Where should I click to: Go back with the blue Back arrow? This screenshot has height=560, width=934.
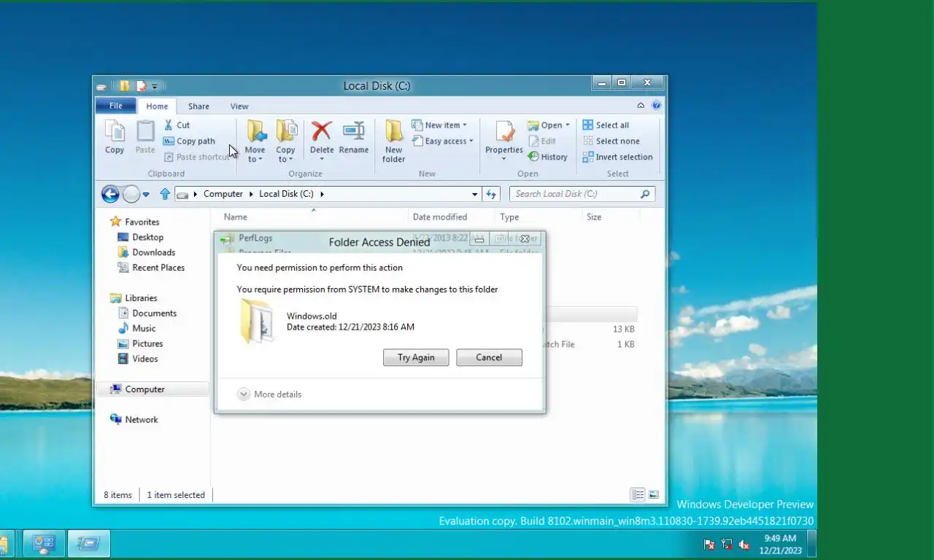[110, 194]
